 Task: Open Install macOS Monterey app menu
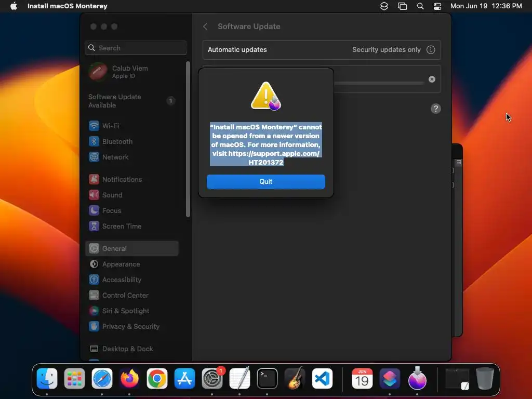point(67,6)
